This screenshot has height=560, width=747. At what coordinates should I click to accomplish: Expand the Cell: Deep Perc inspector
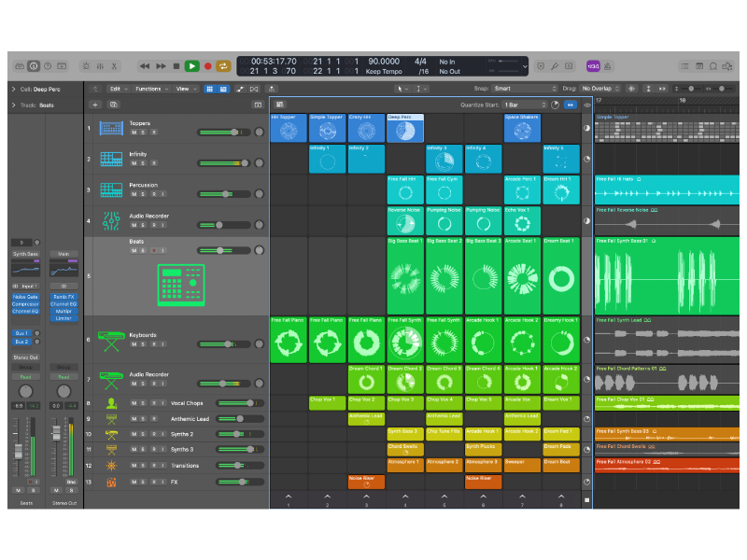tap(13, 89)
